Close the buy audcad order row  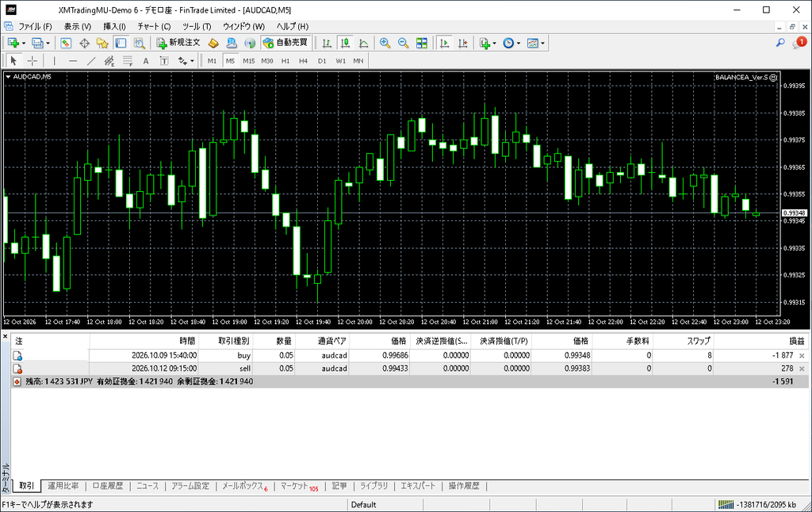(x=802, y=356)
